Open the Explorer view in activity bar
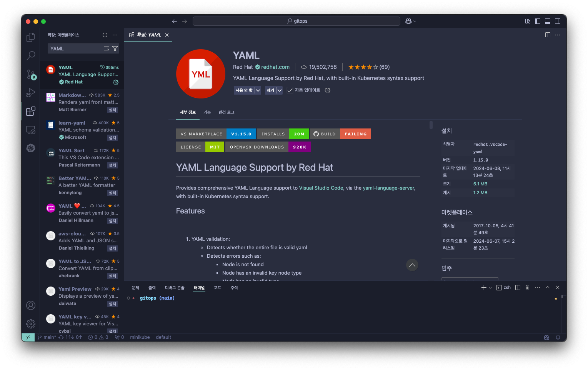The width and height of the screenshot is (588, 370). coord(31,37)
